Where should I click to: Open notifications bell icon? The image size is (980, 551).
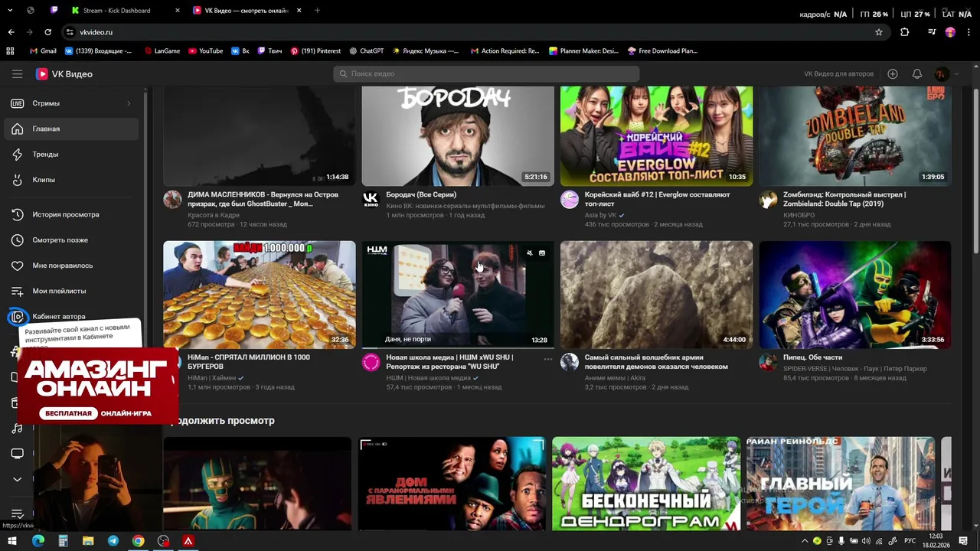coord(917,74)
